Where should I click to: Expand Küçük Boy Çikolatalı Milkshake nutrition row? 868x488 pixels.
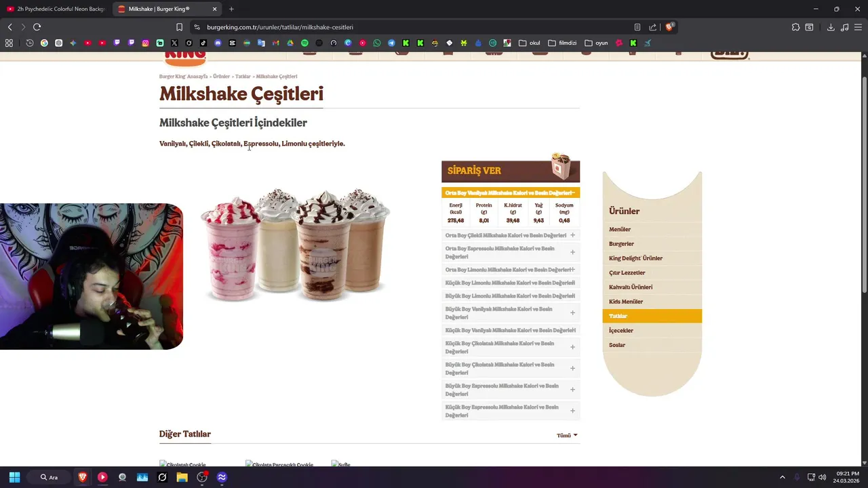coord(511,347)
